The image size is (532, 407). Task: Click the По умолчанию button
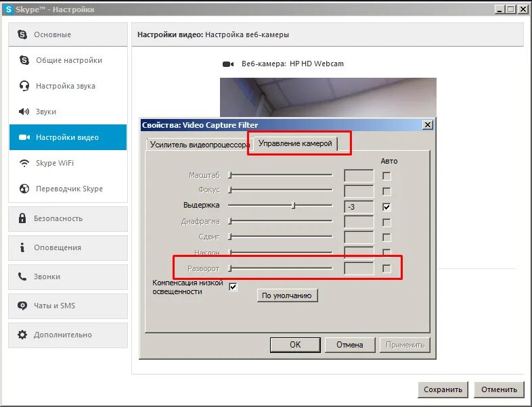(288, 295)
